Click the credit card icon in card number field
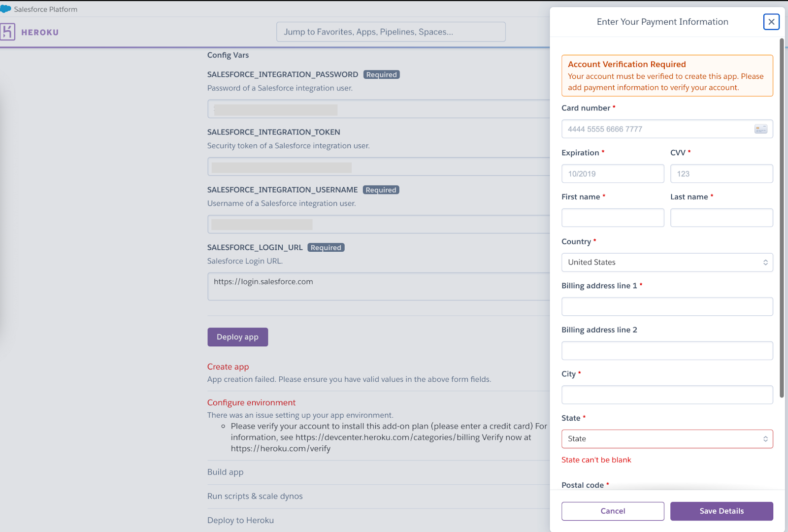Image resolution: width=788 pixels, height=532 pixels. [x=761, y=129]
